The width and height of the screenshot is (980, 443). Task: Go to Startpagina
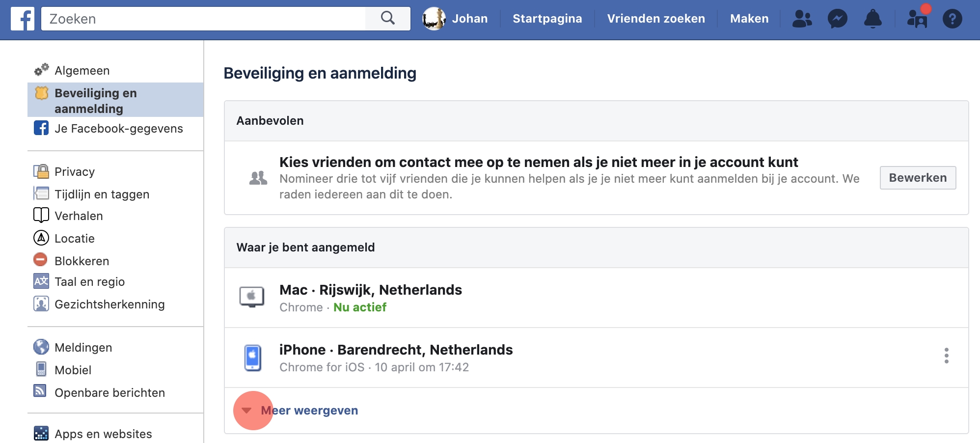tap(547, 19)
